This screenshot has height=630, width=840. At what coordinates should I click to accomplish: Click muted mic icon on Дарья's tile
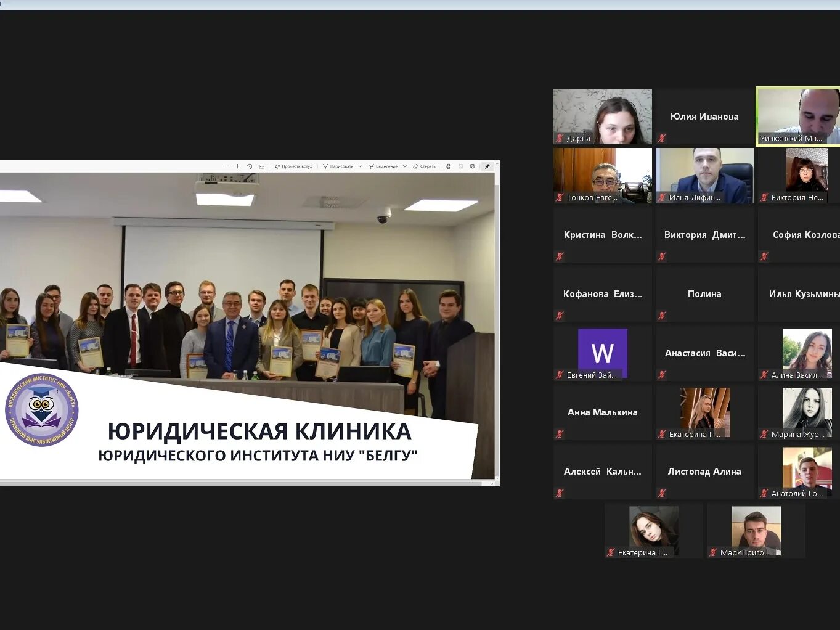(560, 138)
